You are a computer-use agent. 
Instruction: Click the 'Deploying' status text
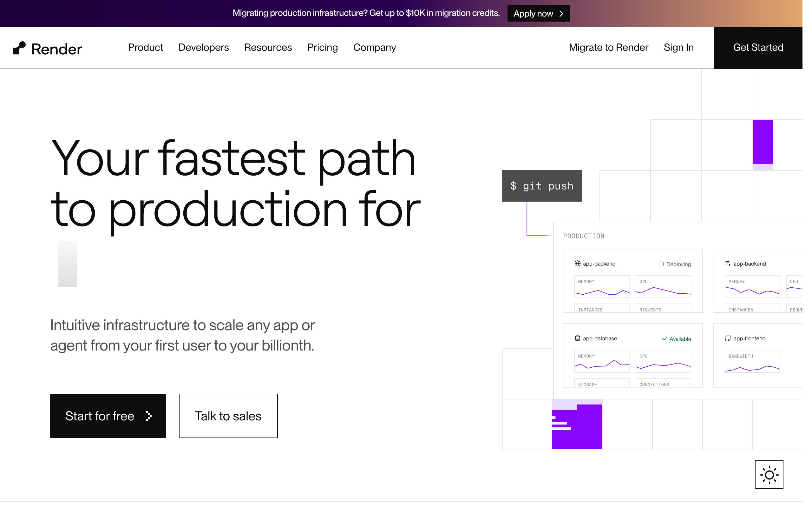coord(678,264)
